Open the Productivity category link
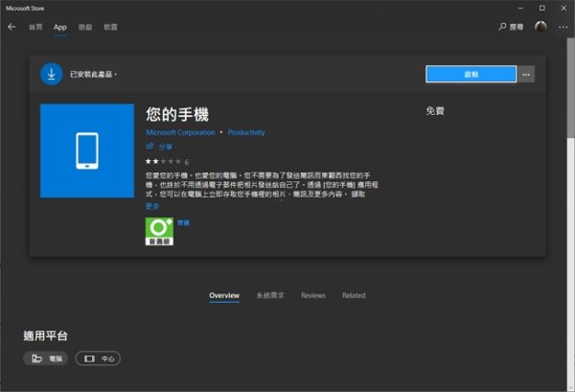The height and width of the screenshot is (392, 575). coord(246,132)
